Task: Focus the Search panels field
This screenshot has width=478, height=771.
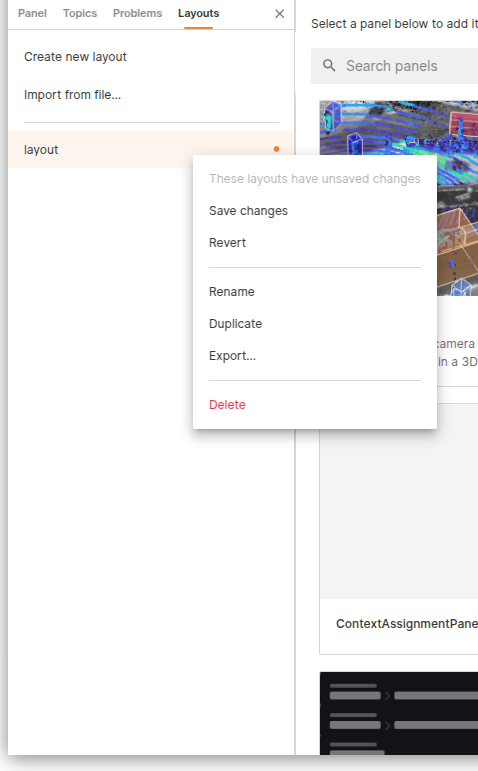Action: point(395,66)
